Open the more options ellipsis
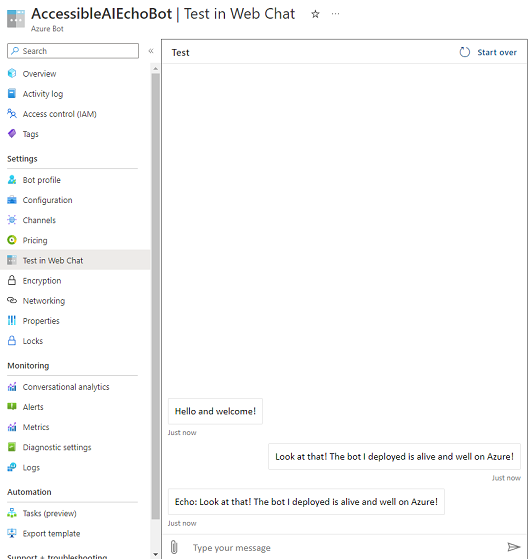This screenshot has height=559, width=528. [x=335, y=14]
